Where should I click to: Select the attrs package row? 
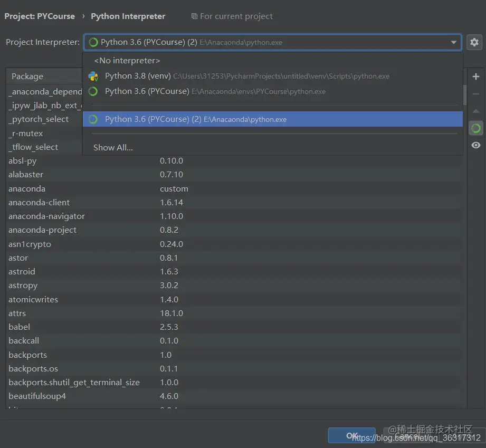(x=235, y=313)
